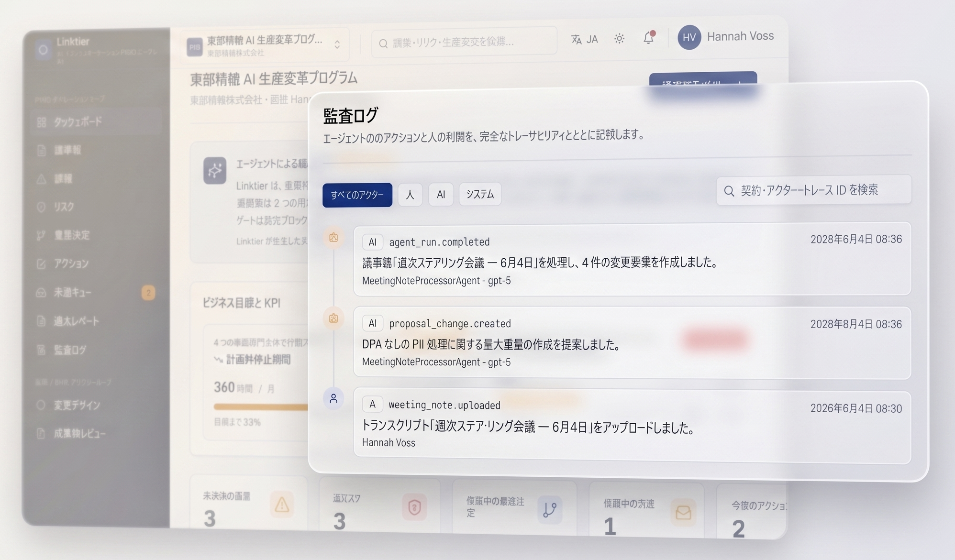Open Hannah Voss account menu

tap(740, 36)
